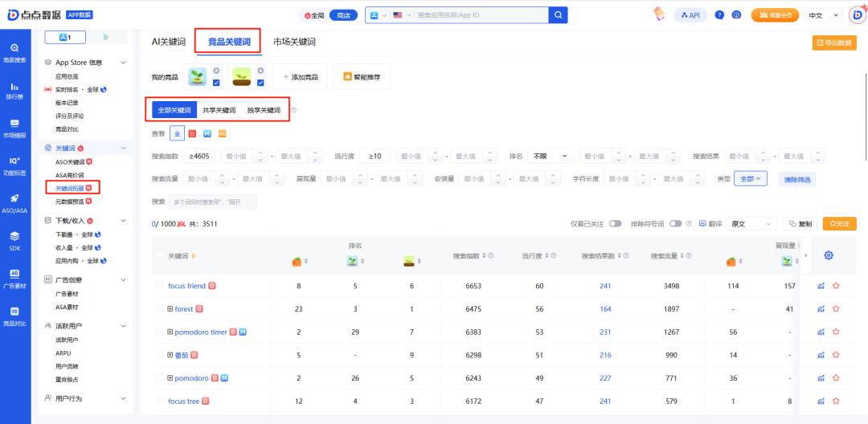The height and width of the screenshot is (424, 868).
Task: Remove the first competitor app via X
Action: click(216, 70)
